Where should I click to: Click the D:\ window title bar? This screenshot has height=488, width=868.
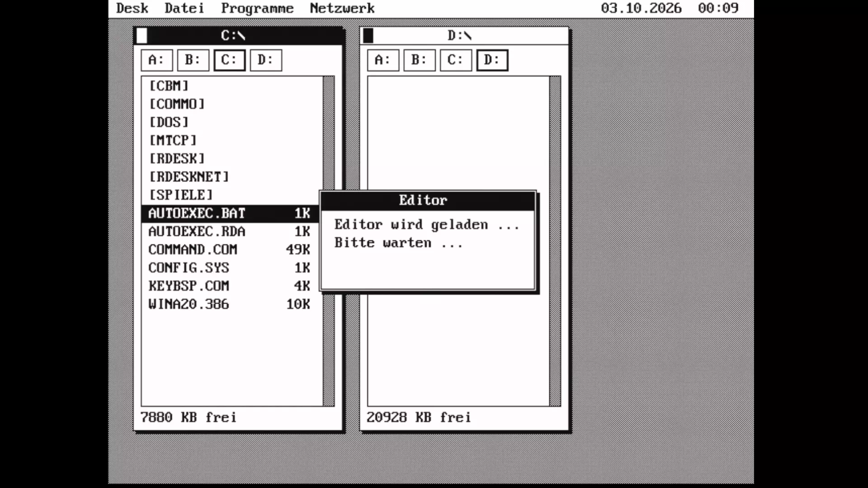tap(464, 35)
